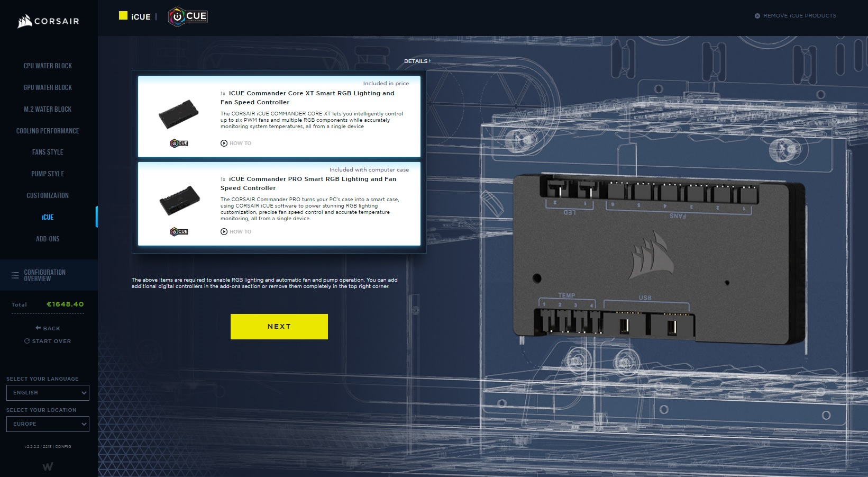Click the Back arrow icon
The height and width of the screenshot is (477, 868).
point(38,328)
